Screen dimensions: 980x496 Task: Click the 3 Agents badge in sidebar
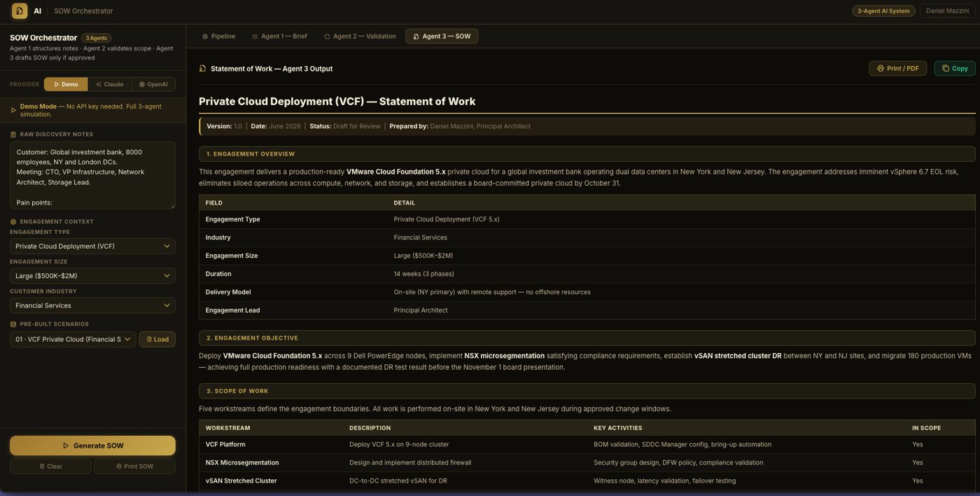click(96, 38)
